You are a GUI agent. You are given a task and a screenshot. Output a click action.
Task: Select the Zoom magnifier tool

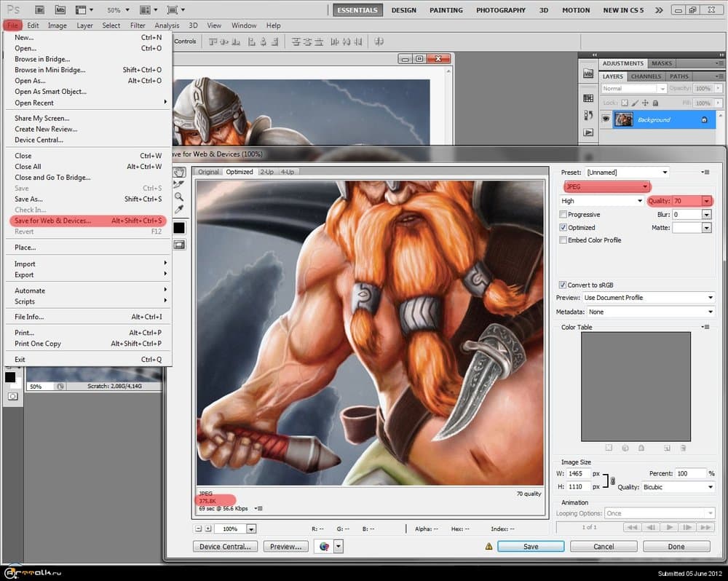[178, 197]
